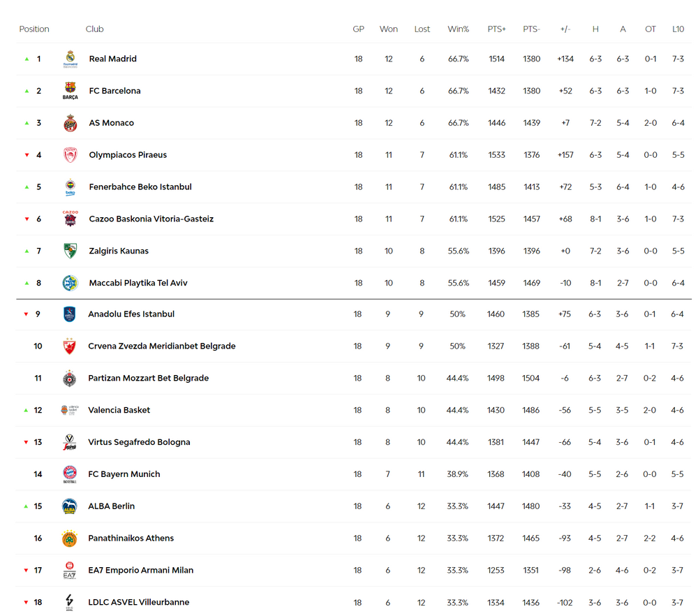Screen dimensions: 698x616
Task: Click the Real Madrid club crest
Action: [70, 59]
